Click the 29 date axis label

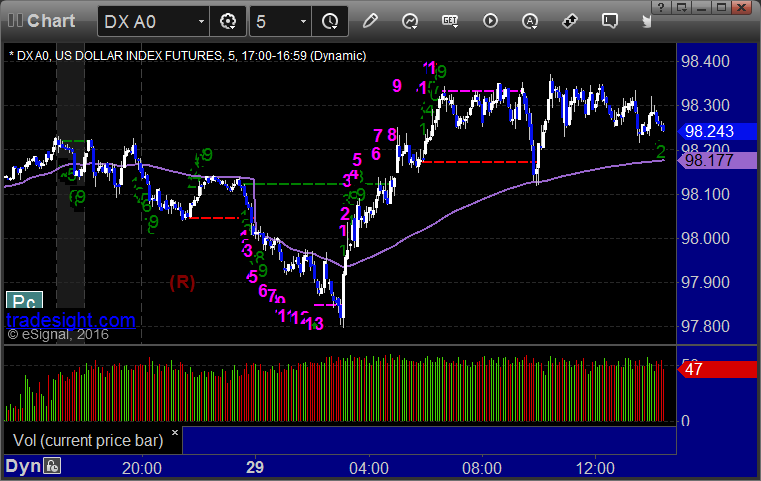coord(255,467)
